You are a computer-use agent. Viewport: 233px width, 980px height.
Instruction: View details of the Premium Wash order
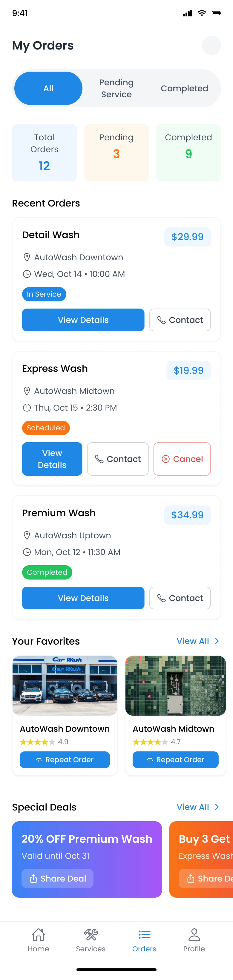coord(83,598)
